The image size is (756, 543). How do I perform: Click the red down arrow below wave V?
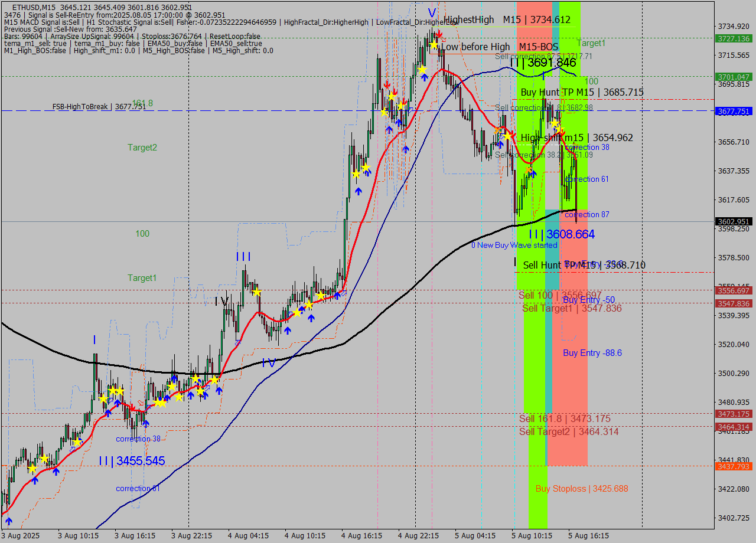click(439, 34)
